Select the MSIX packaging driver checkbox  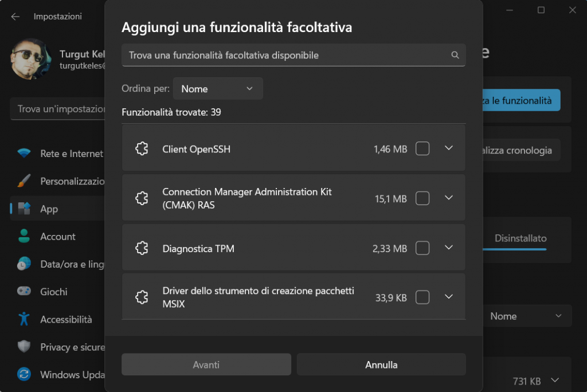click(422, 297)
